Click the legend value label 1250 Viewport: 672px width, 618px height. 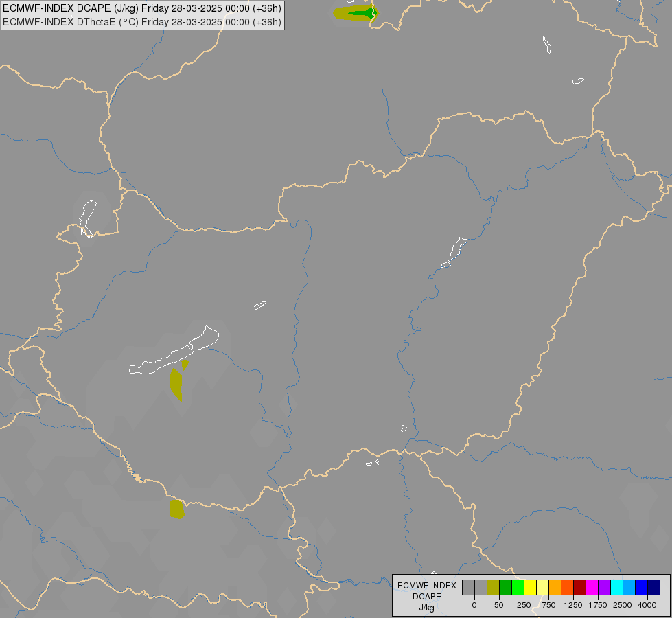(573, 605)
